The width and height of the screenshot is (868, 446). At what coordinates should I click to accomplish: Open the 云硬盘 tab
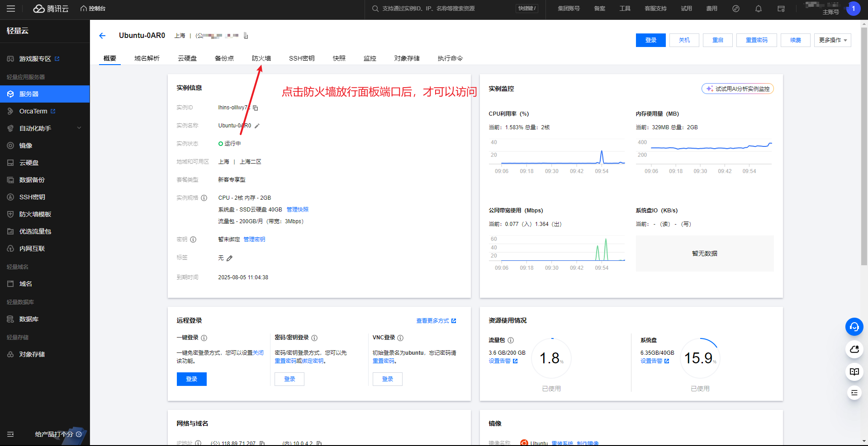(x=187, y=58)
